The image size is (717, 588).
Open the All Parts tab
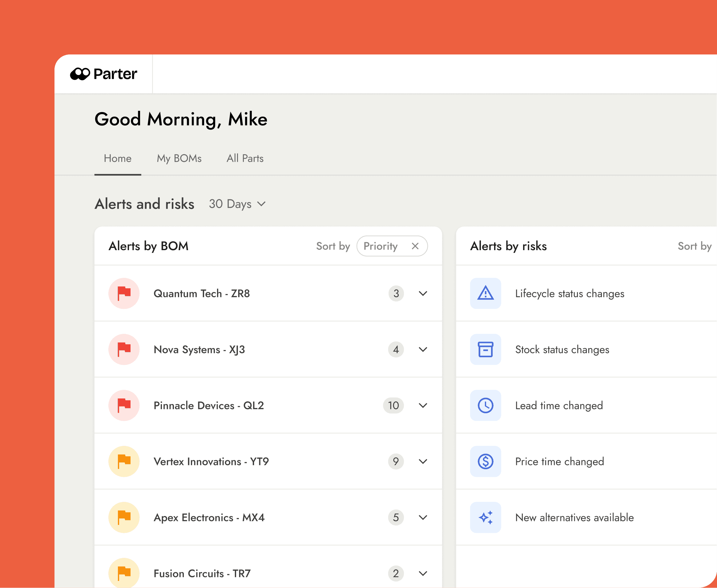[245, 158]
